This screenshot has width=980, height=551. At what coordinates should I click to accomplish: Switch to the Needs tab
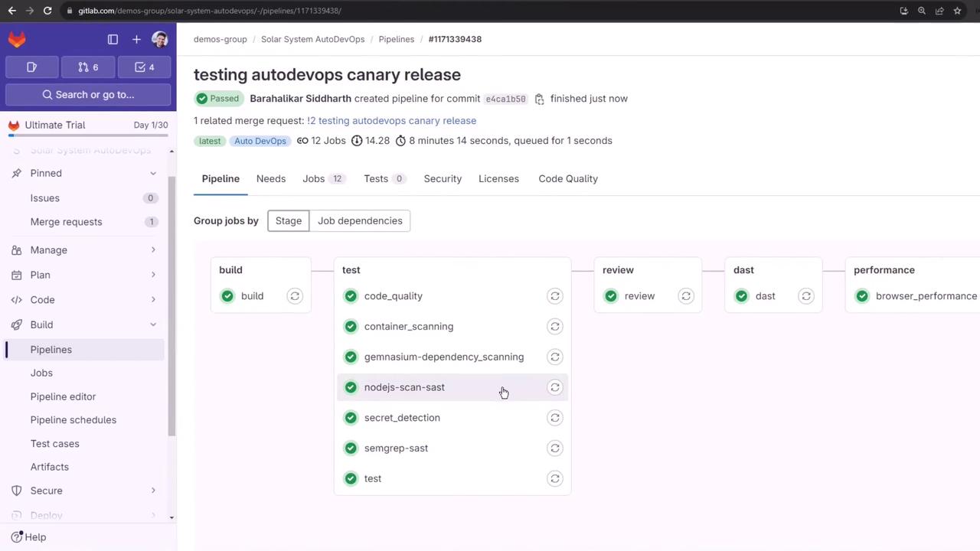pyautogui.click(x=271, y=179)
